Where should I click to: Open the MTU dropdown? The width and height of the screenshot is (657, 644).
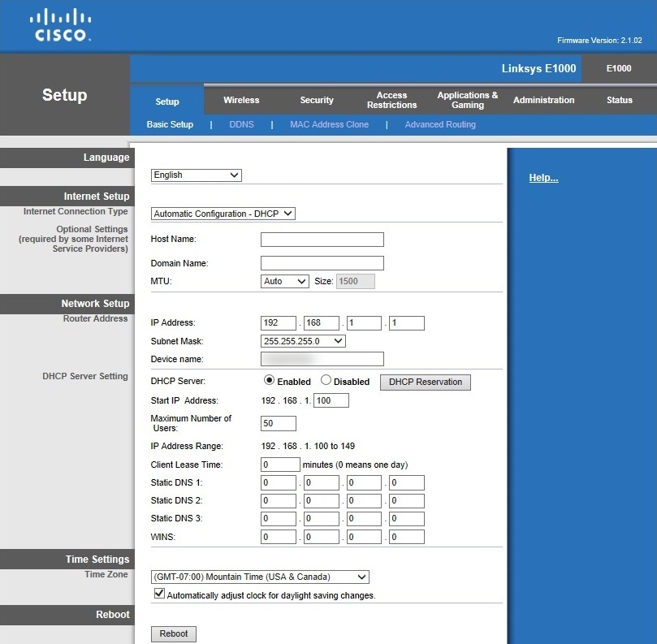coord(284,280)
